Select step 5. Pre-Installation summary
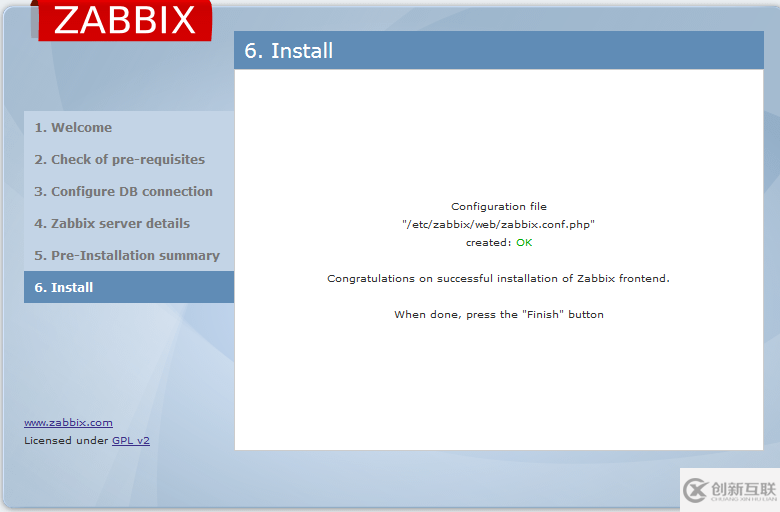Viewport: 780px width, 512px height. point(127,255)
